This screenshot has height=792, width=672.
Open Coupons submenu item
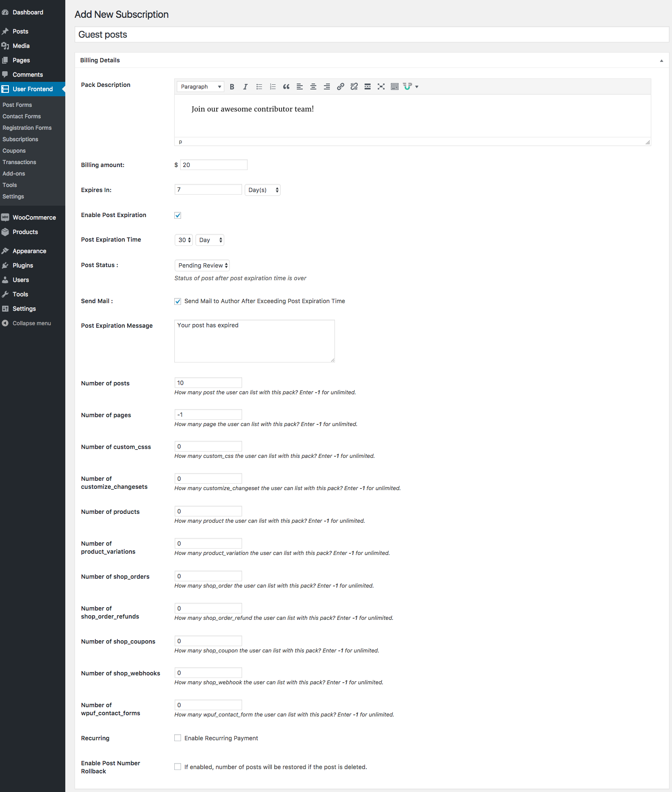14,151
